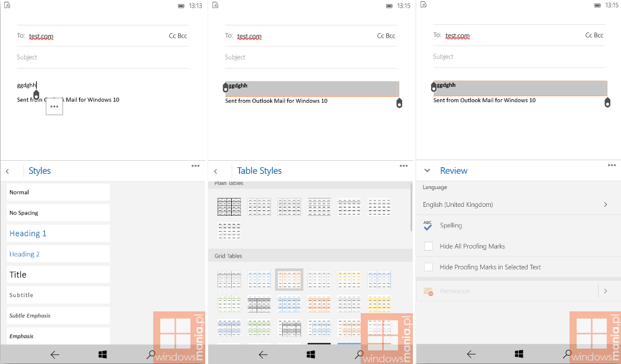Enable Hide All Proofing Marks checkbox
The height and width of the screenshot is (364, 621).
pos(428,246)
